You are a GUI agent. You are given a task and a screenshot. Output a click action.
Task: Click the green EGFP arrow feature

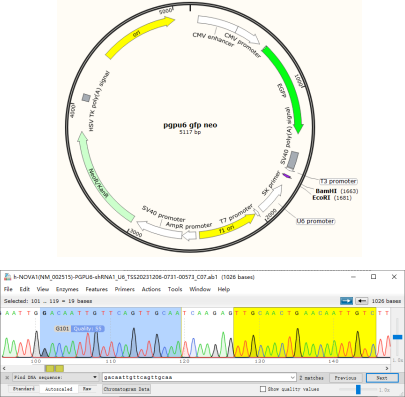coord(287,87)
